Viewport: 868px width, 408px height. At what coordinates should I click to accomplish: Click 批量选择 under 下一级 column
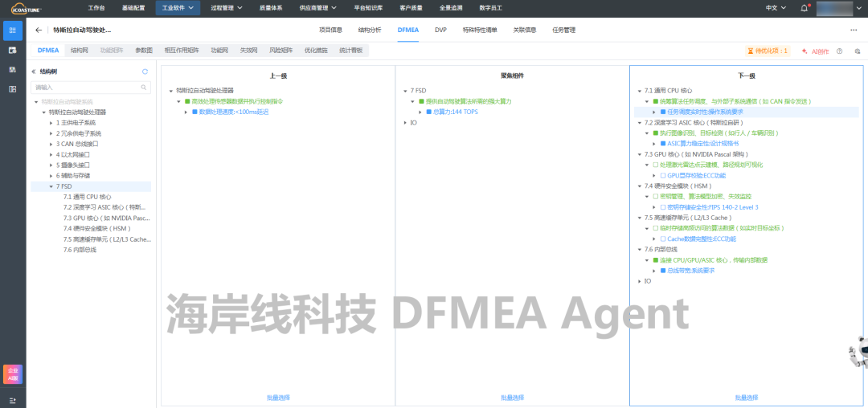746,398
